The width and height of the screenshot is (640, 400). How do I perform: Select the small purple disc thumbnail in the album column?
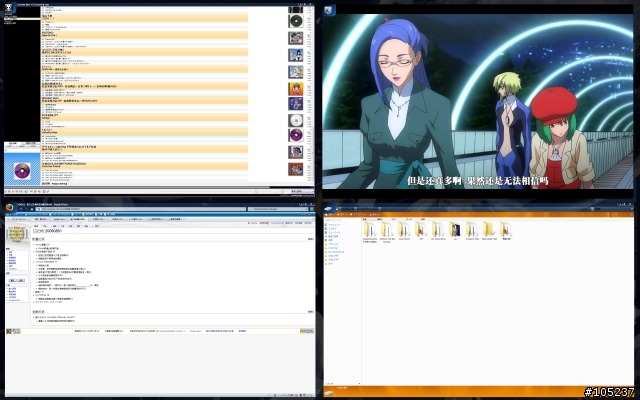pos(296,135)
